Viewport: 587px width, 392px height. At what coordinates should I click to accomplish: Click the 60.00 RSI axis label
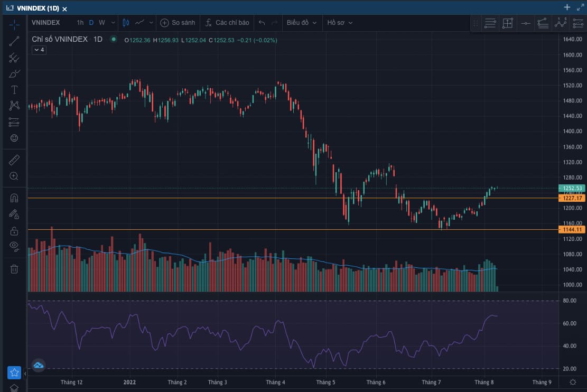[570, 323]
